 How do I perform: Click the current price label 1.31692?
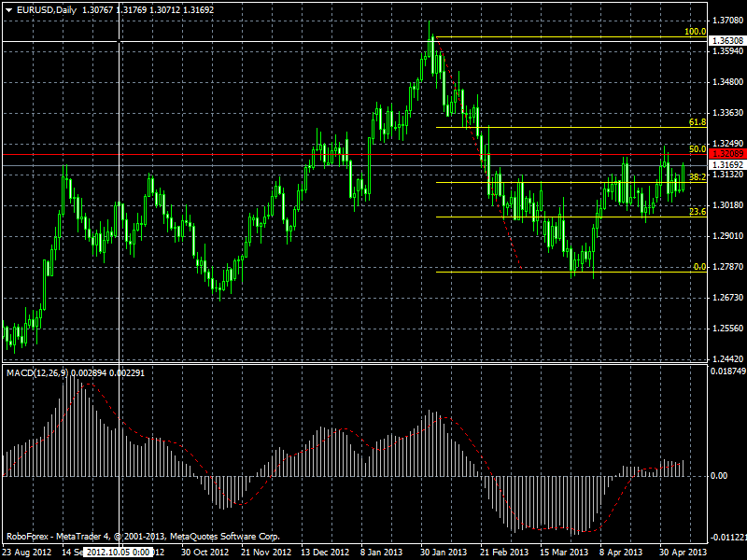click(x=727, y=165)
